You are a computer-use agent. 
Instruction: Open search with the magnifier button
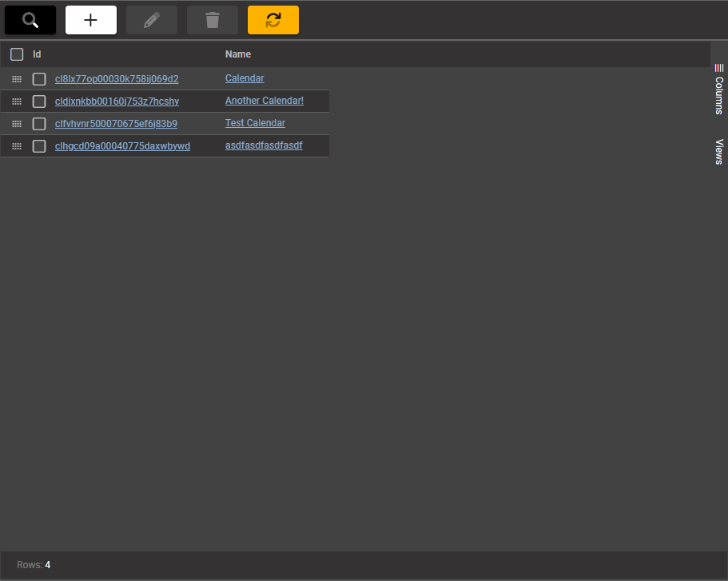point(30,20)
